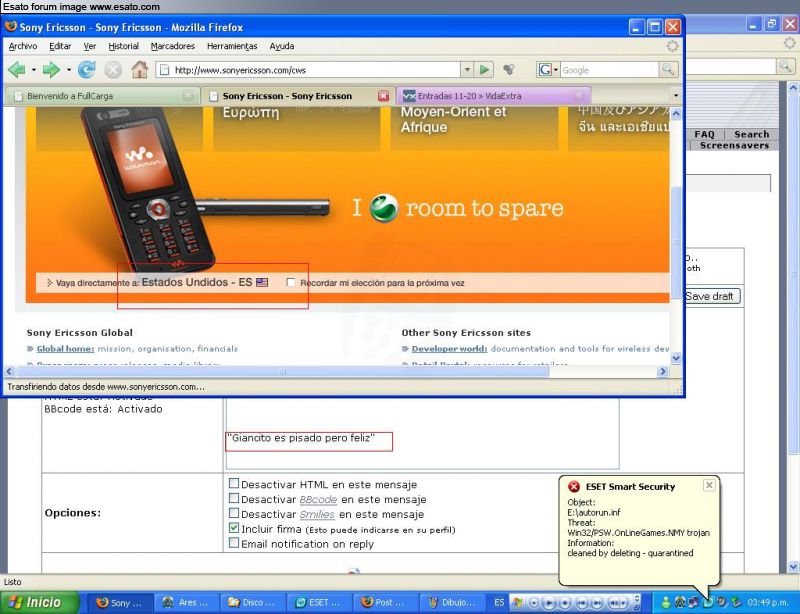Go forward using the green Forward arrow
Screen dimensions: 800x614
(51, 69)
